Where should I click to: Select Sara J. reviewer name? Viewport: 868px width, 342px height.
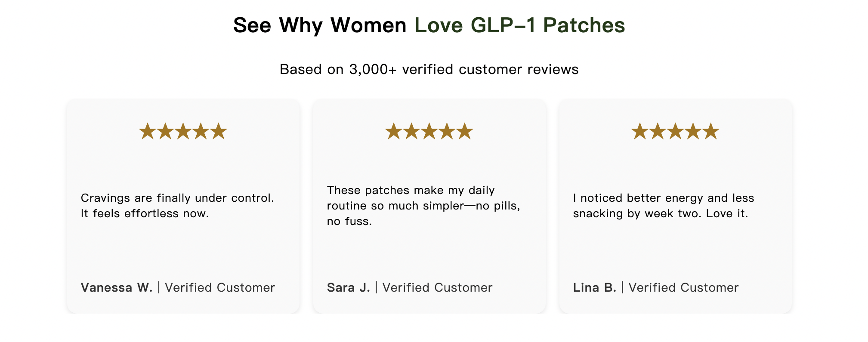click(349, 287)
